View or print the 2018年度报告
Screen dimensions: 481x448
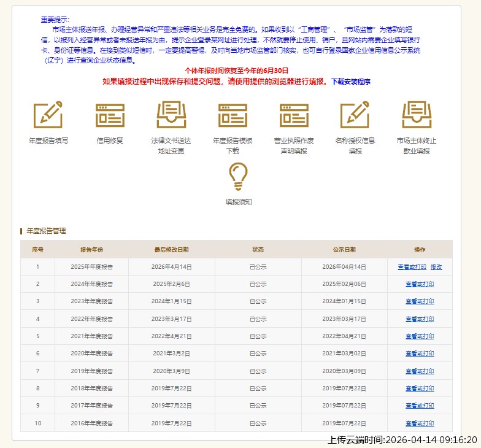point(420,388)
